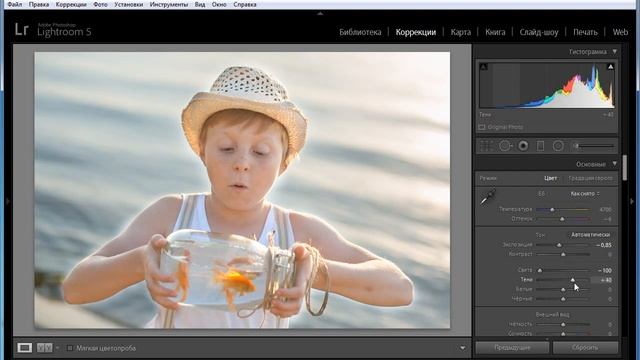Show the left panel group
The height and width of the screenshot is (360, 640).
point(7,201)
